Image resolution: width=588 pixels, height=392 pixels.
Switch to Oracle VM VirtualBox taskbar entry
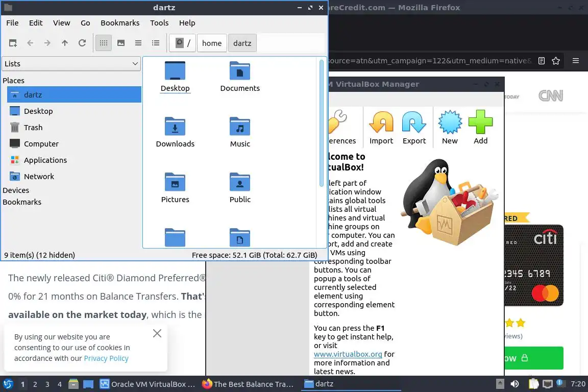(148, 384)
